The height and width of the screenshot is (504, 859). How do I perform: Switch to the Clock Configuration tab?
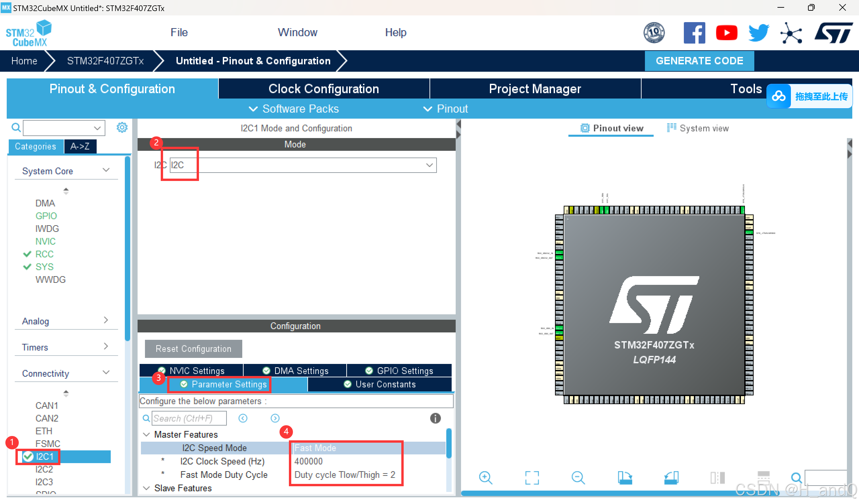tap(323, 89)
